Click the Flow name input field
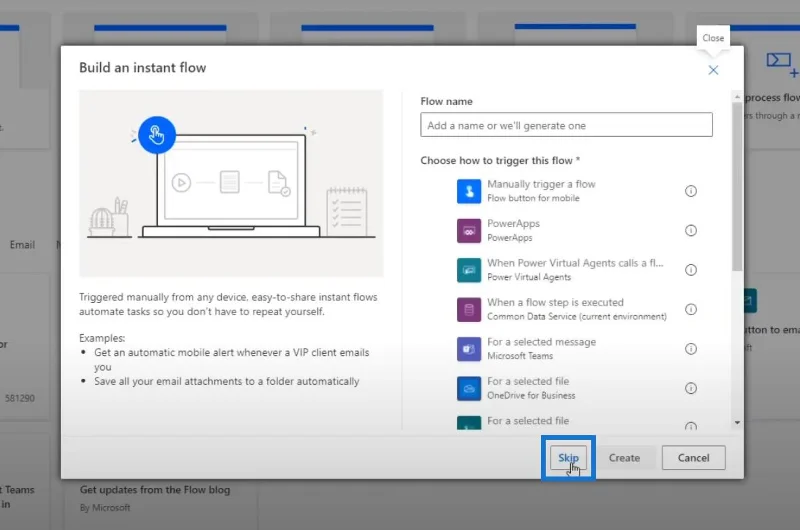The image size is (800, 530). (566, 125)
